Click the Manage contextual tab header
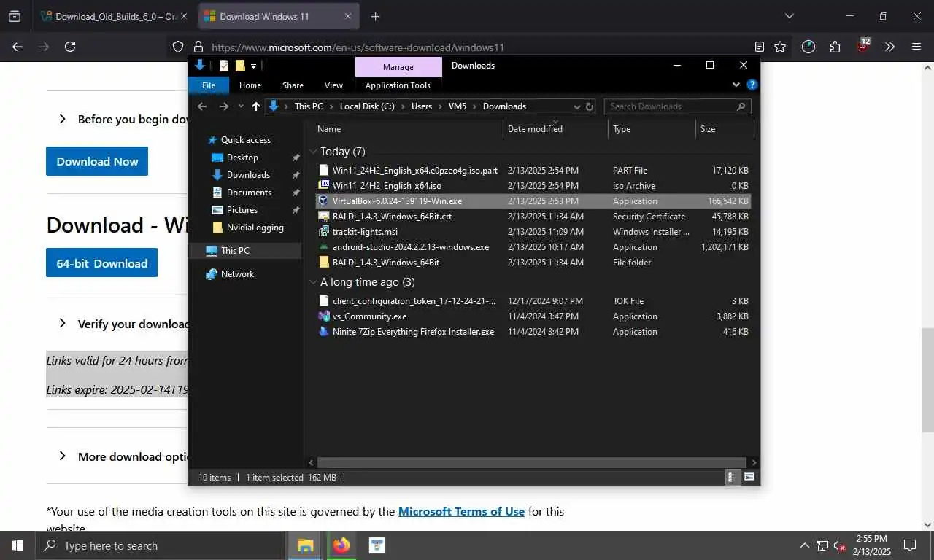 (398, 66)
